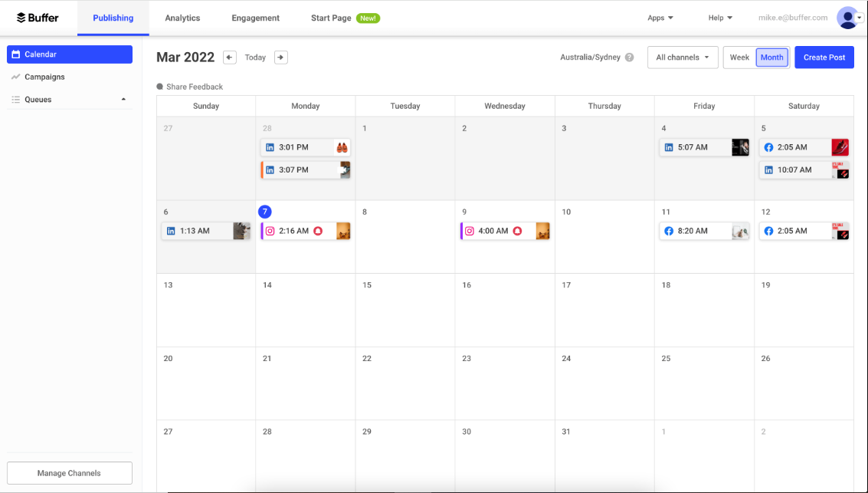Switch calendar to Week view
This screenshot has width=868, height=493.
(x=739, y=57)
